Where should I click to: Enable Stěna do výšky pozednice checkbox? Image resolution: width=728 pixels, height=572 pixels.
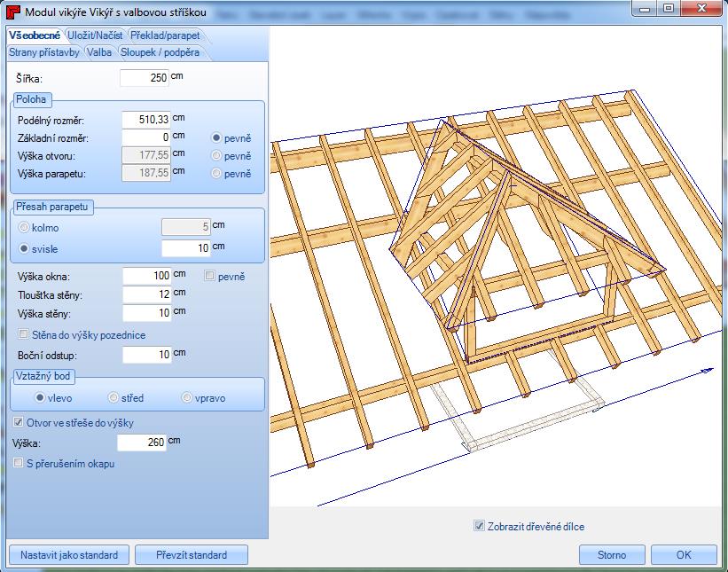23,333
